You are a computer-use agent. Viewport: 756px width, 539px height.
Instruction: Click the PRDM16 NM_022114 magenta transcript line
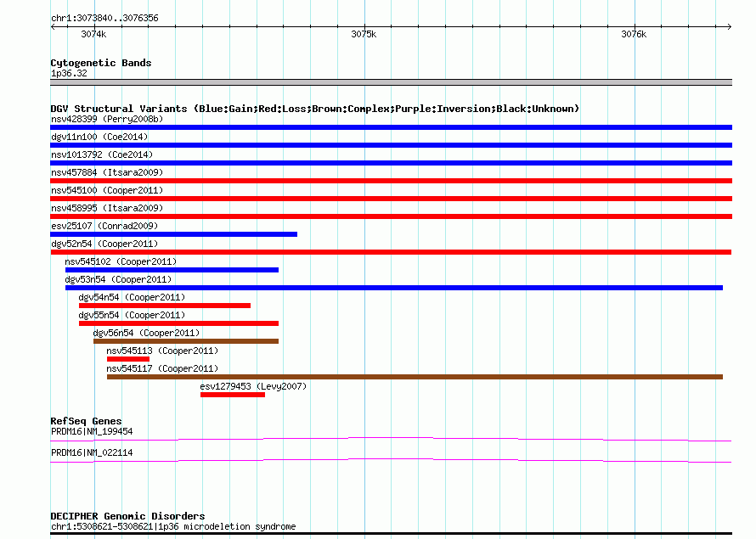point(391,461)
